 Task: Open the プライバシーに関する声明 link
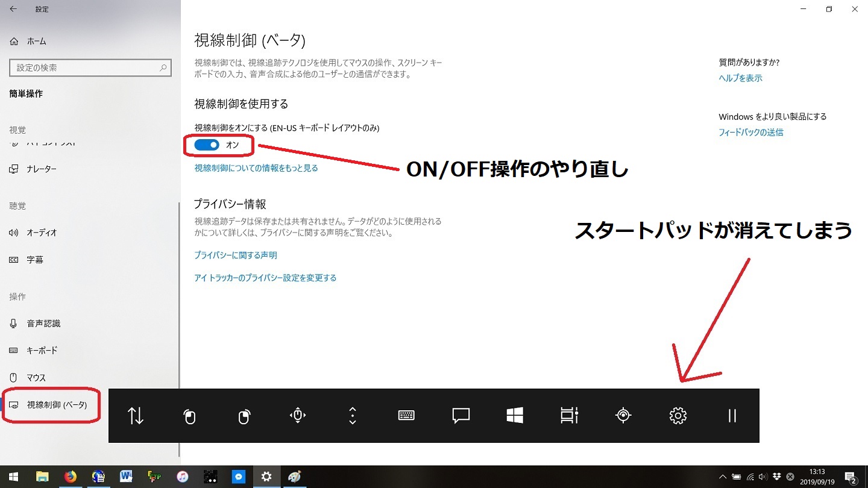236,255
